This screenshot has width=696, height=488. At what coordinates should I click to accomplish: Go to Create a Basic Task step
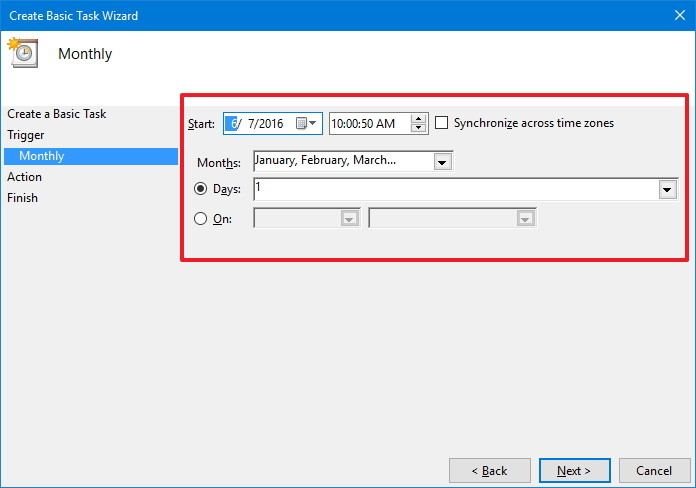pos(56,114)
